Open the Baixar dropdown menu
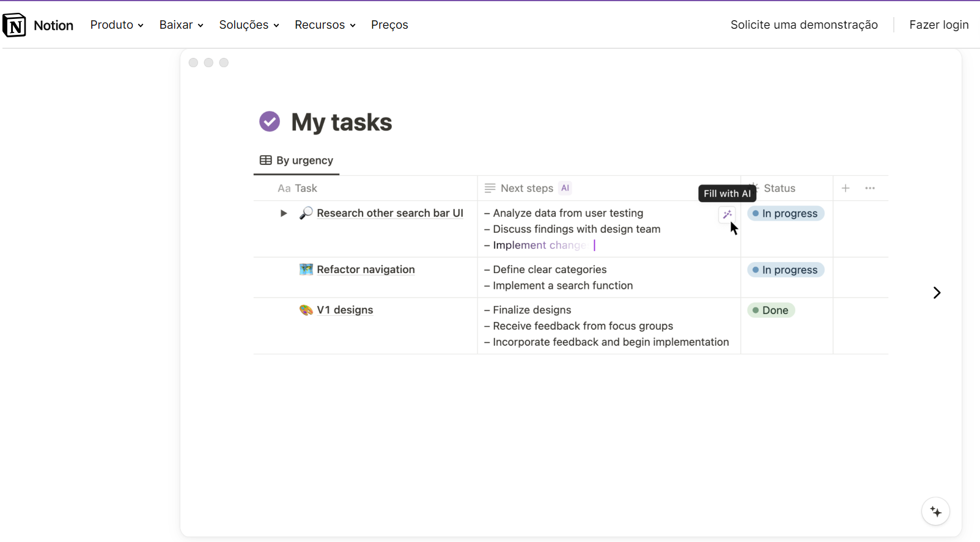Image resolution: width=980 pixels, height=542 pixels. (x=181, y=25)
